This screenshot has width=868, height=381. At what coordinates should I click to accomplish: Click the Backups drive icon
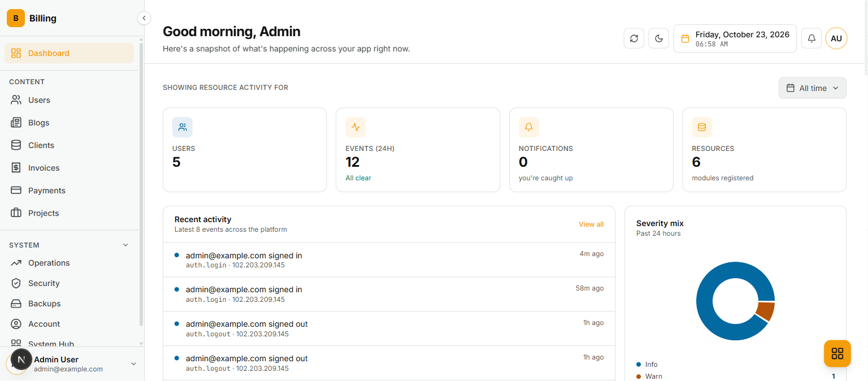(16, 304)
